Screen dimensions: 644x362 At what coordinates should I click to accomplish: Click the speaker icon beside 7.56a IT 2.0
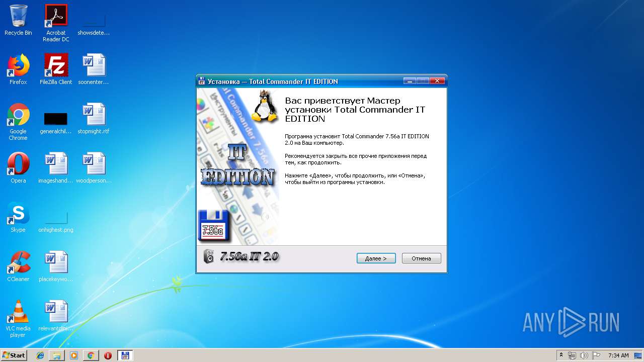click(209, 256)
